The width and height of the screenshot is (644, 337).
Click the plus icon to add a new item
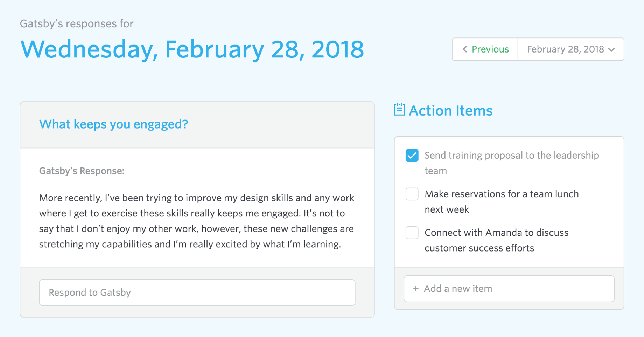(x=416, y=288)
